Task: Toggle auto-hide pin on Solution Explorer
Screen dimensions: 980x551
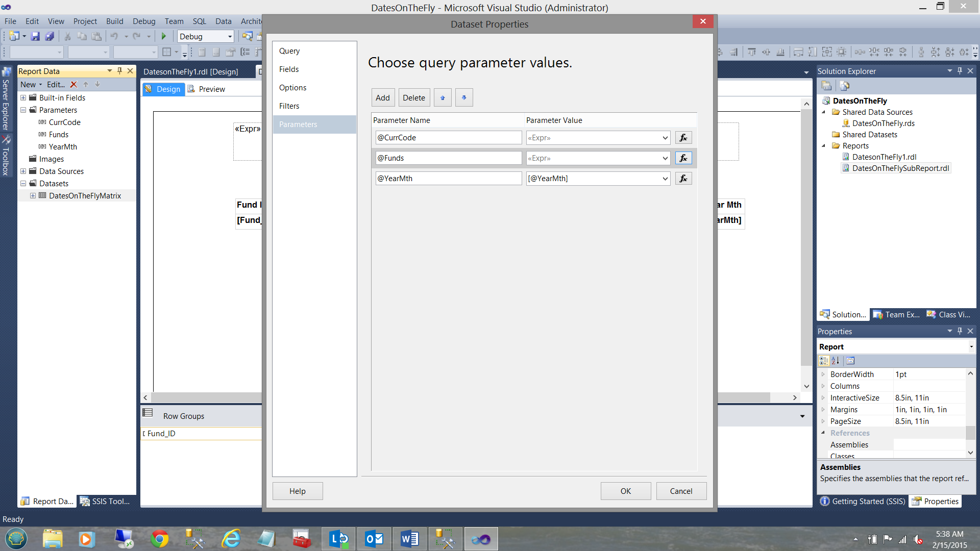Action: click(960, 71)
